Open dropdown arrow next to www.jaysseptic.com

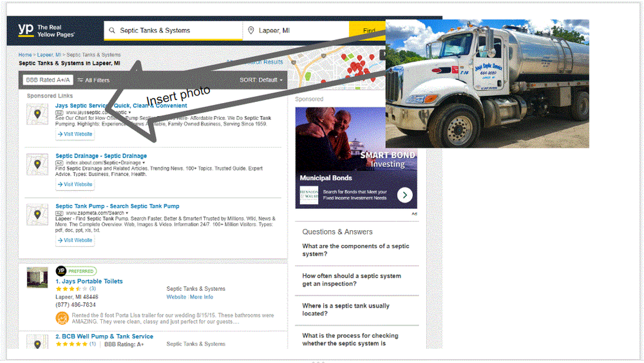point(130,112)
